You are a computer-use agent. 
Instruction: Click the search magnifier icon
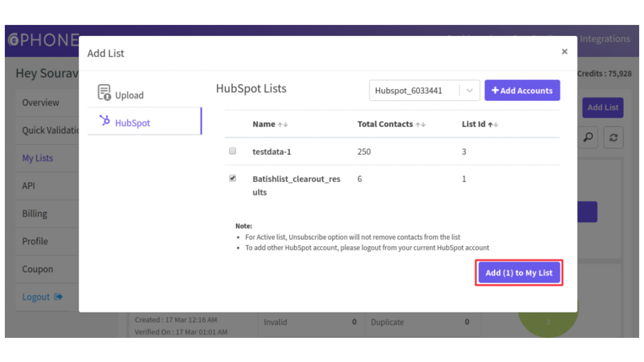(588, 138)
